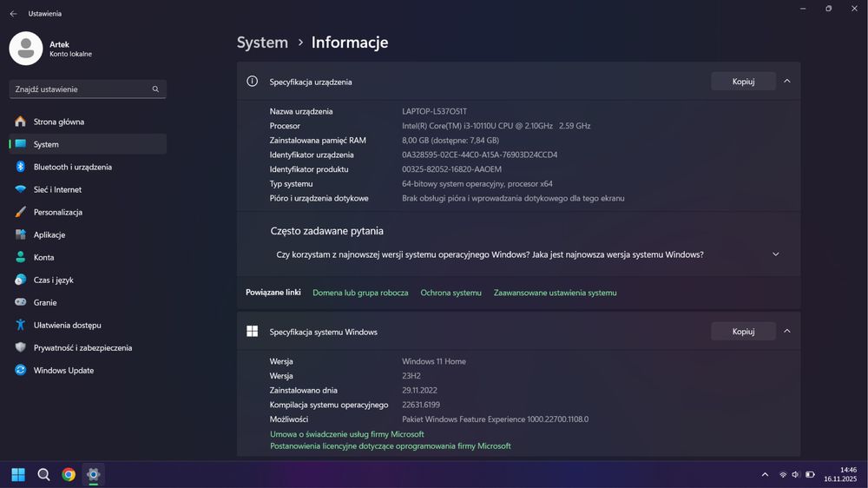Copy Windows specifications with Kopiuj
Image resolution: width=868 pixels, height=488 pixels.
click(743, 331)
